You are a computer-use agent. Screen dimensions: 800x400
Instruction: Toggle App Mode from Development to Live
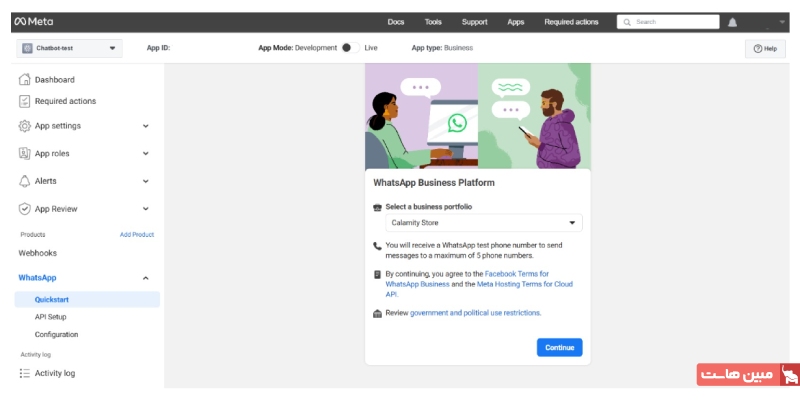349,47
